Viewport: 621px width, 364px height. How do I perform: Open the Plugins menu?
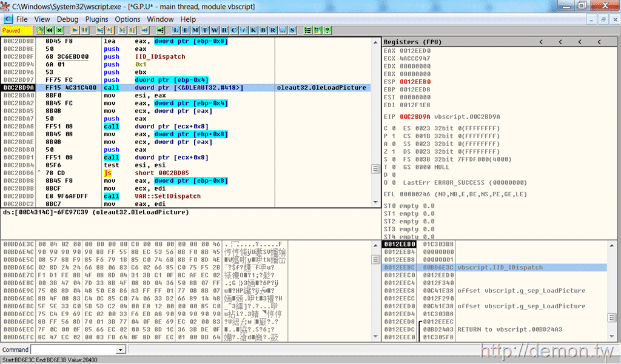coord(97,19)
